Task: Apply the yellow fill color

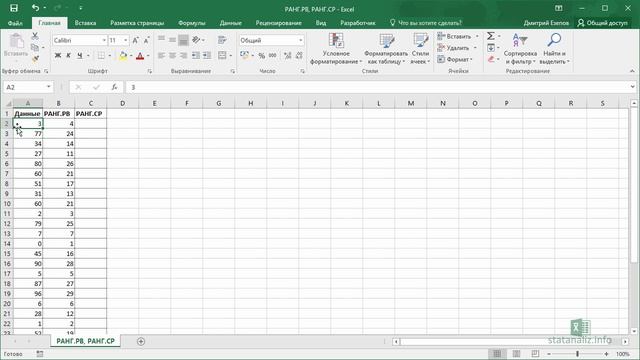Action: pyautogui.click(x=123, y=55)
